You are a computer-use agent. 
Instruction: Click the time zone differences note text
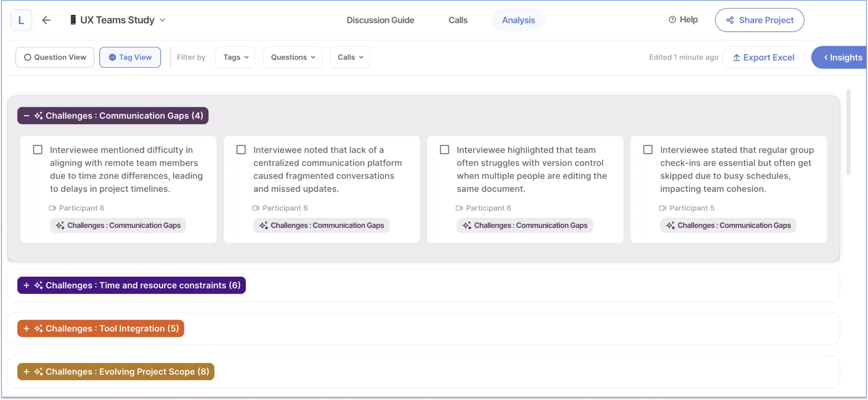click(x=126, y=169)
